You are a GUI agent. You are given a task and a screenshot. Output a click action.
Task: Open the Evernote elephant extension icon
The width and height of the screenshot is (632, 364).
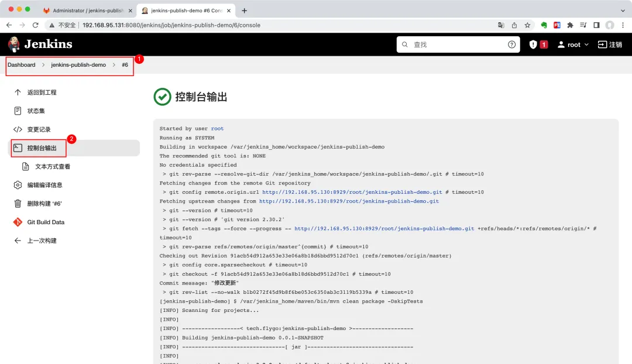pos(544,25)
